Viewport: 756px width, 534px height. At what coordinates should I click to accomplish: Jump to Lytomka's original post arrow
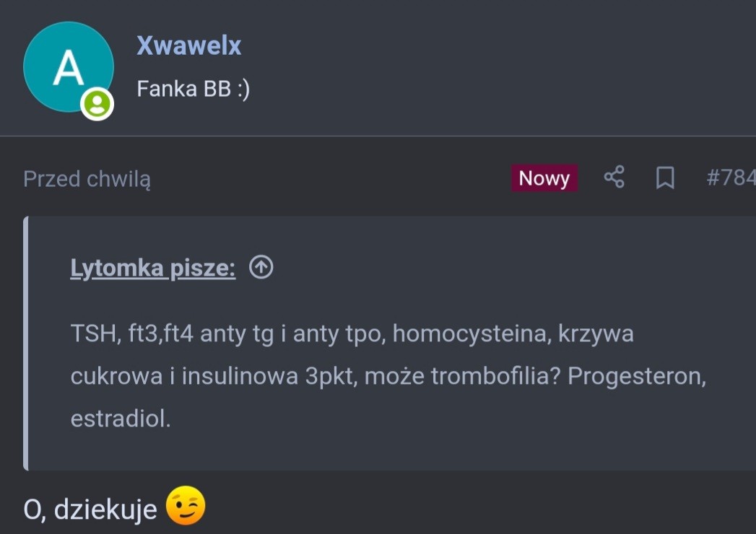tap(261, 268)
